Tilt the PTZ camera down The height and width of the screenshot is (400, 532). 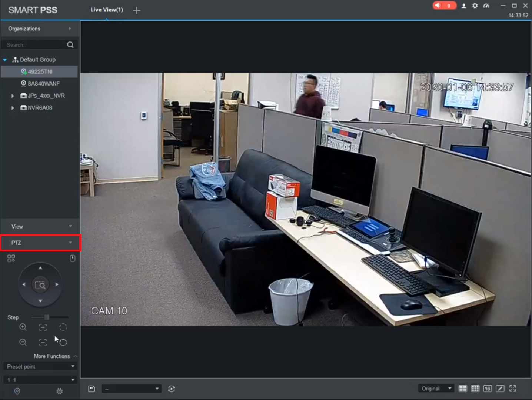(40, 301)
